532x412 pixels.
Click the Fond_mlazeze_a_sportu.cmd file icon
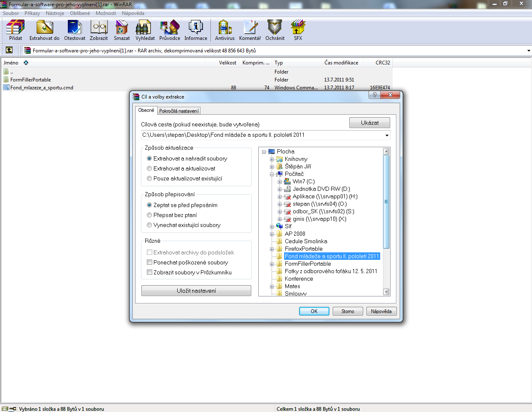point(6,87)
